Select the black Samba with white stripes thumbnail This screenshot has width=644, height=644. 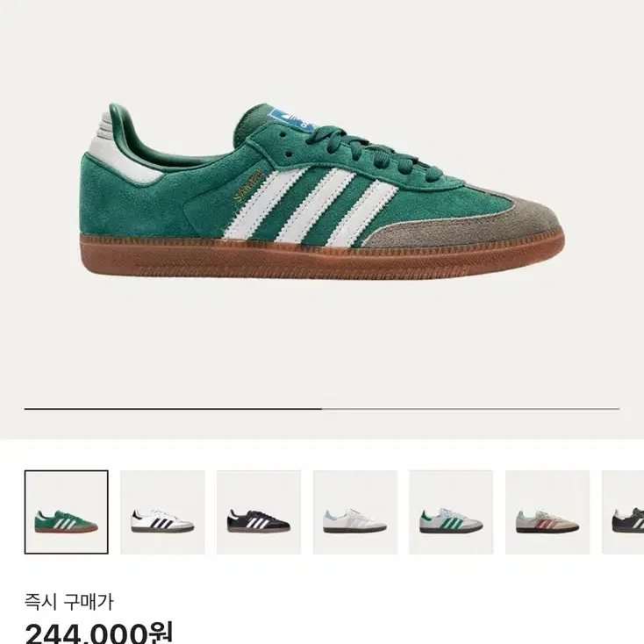coord(259,512)
